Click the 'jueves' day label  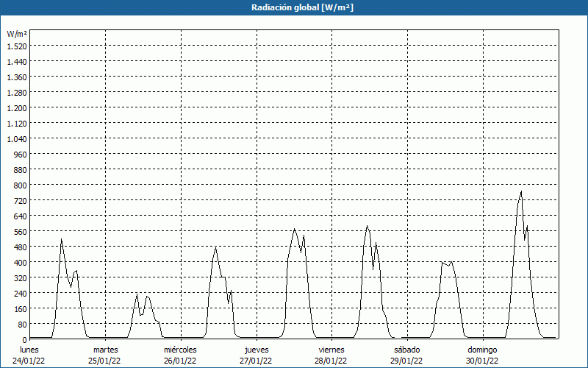click(257, 350)
